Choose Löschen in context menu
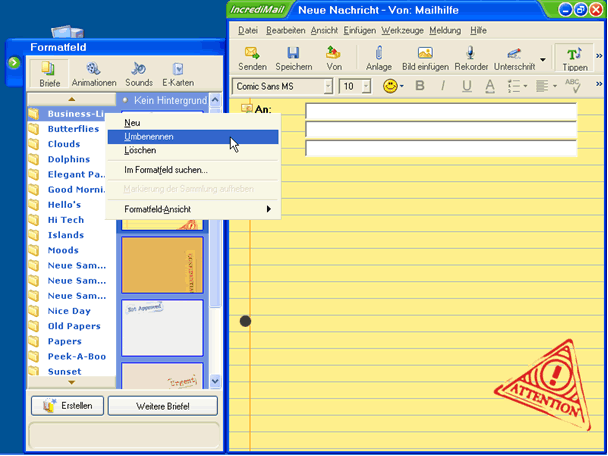The width and height of the screenshot is (608, 456). tap(193, 150)
